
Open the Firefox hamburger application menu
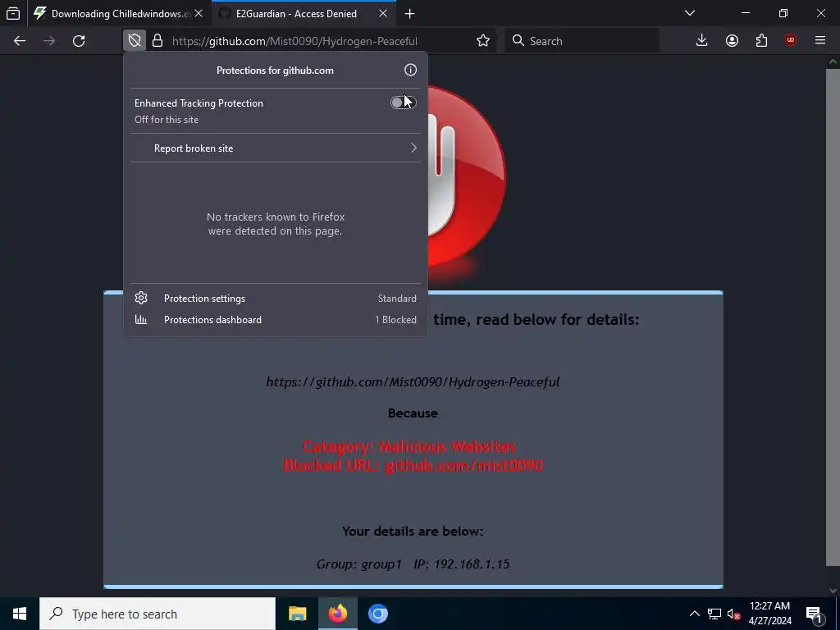(x=820, y=41)
